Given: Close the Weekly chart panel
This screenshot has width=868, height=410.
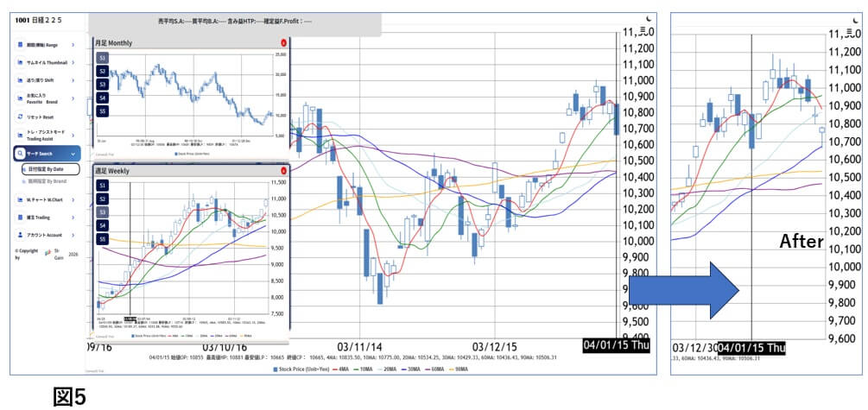Looking at the screenshot, I should [x=284, y=170].
